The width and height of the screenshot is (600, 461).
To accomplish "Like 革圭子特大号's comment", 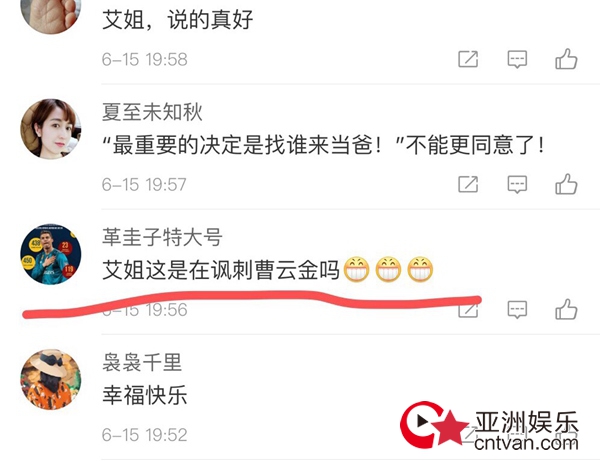I will [x=566, y=309].
